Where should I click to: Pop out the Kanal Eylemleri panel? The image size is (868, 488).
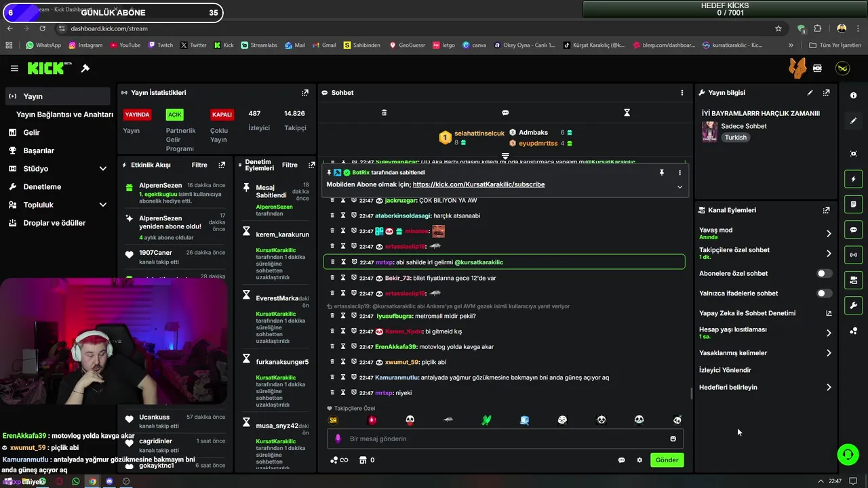pos(826,210)
